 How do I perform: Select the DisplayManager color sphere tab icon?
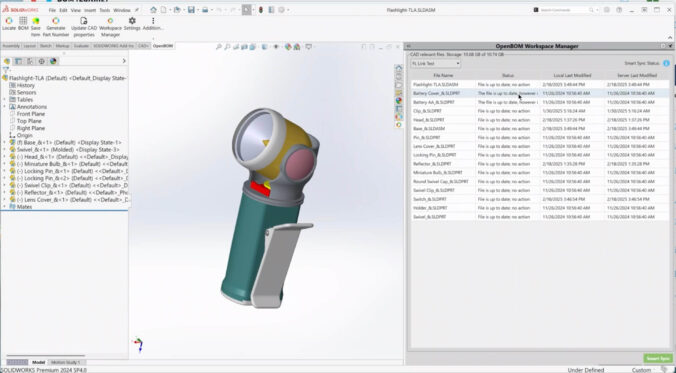(53, 61)
